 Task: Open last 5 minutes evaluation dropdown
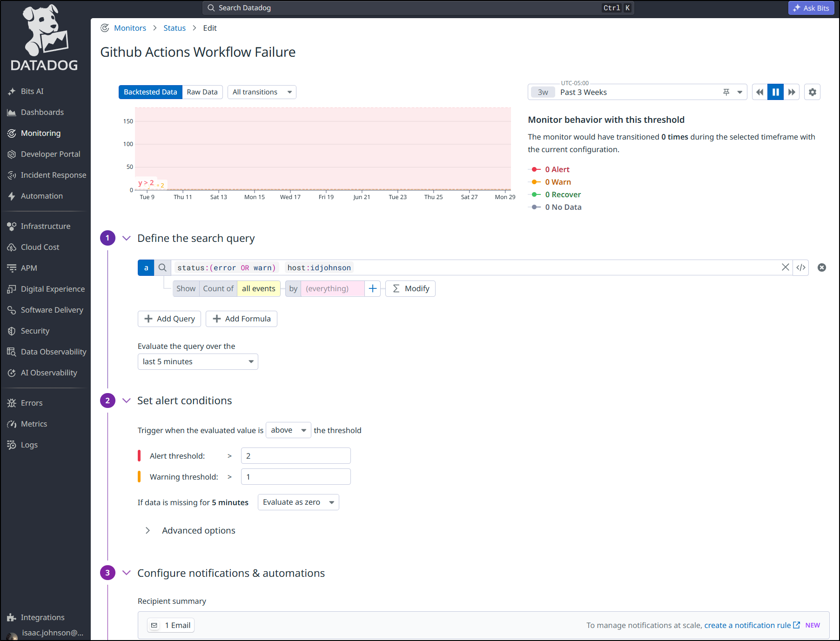tap(198, 361)
